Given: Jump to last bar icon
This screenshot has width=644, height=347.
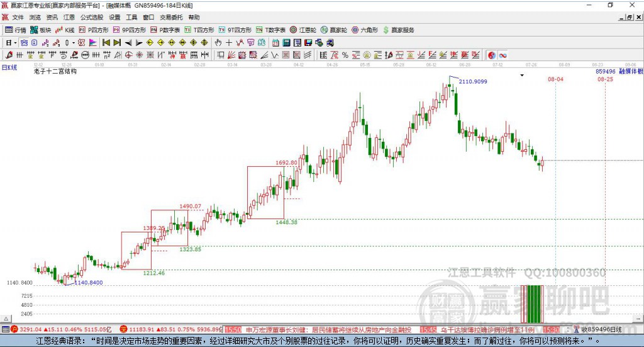Looking at the screenshot, I should pyautogui.click(x=117, y=43).
